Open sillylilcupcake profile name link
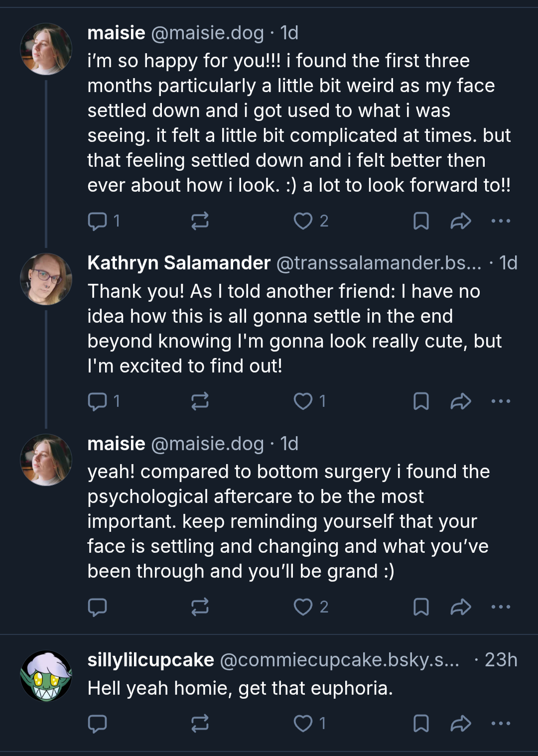 (150, 659)
